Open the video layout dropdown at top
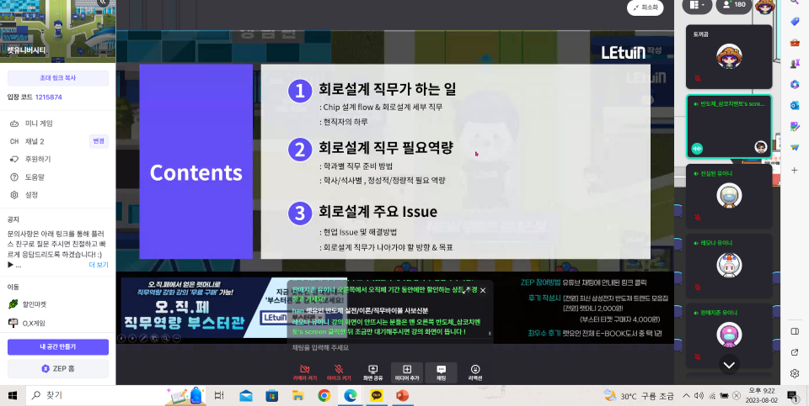This screenshot has width=809, height=406. click(x=698, y=5)
